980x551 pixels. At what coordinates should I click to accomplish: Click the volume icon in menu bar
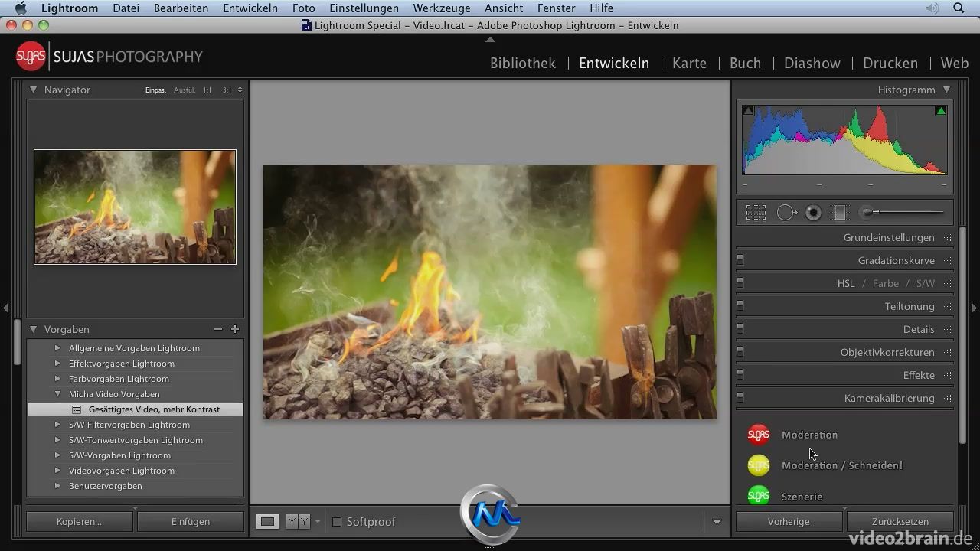point(932,8)
